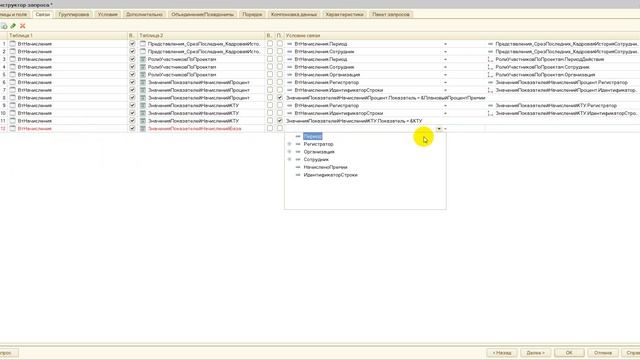Uncheck arbitrary condition checkbox in row 11
Screen dimensions: 640x360
[280, 121]
